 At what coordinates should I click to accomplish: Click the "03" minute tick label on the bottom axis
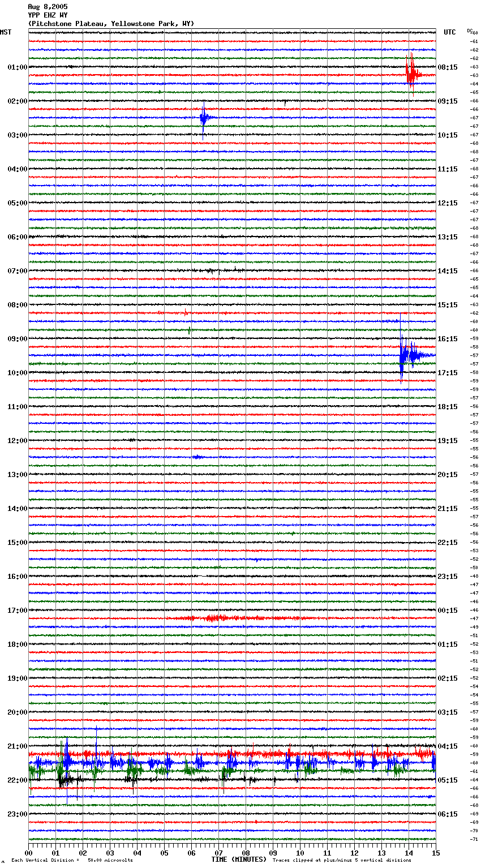point(110,853)
